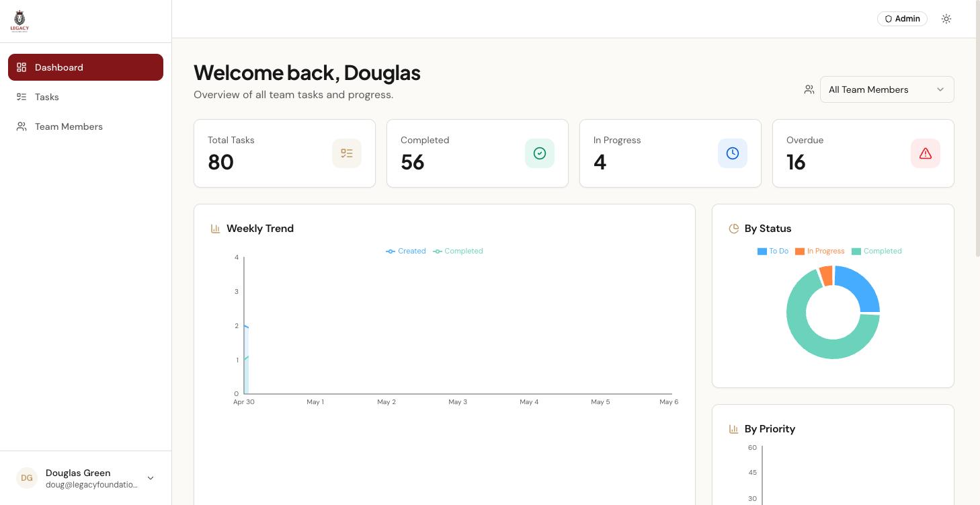Screen dimensions: 980x505
Task: Open the All Team Members dropdown
Action: point(887,89)
